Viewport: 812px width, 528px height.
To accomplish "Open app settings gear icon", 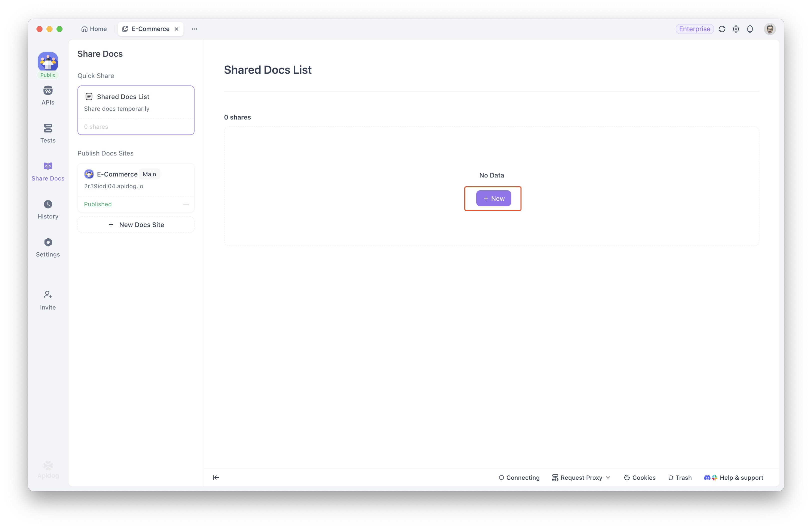I will click(x=736, y=29).
